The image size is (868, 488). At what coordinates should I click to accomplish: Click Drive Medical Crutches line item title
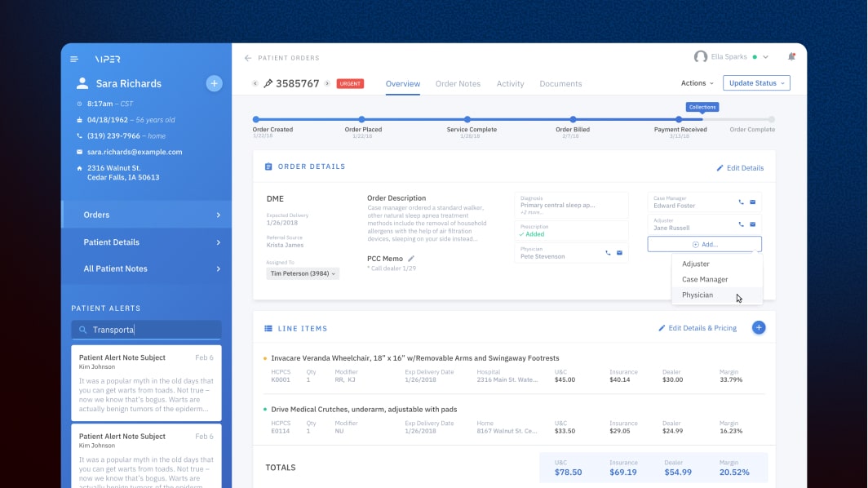coord(364,410)
